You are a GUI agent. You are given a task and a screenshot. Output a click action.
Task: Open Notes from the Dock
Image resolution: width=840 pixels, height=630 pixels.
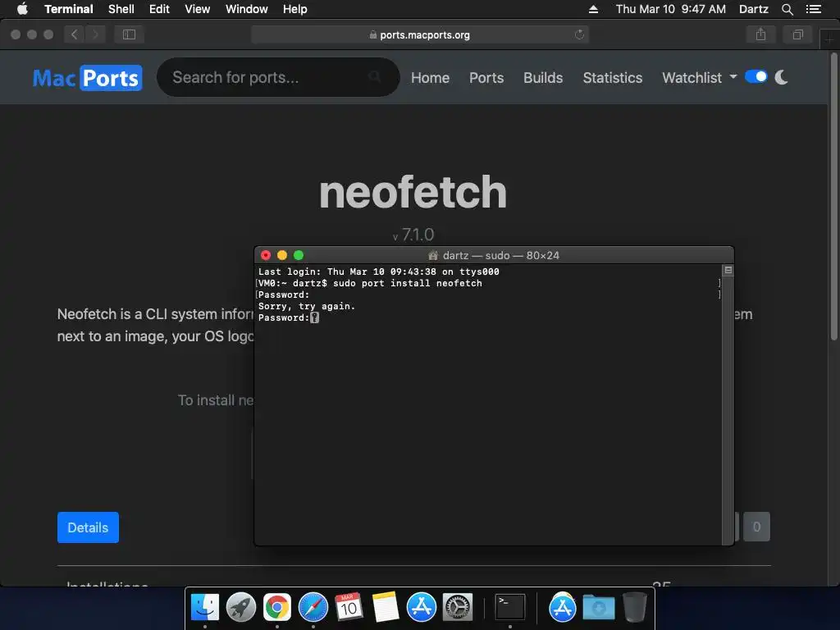(x=386, y=608)
